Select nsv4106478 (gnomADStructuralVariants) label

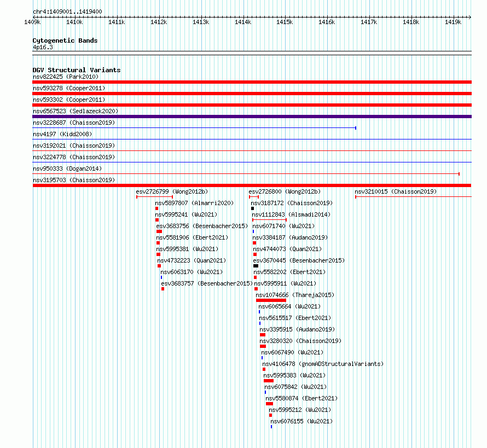coord(323,364)
